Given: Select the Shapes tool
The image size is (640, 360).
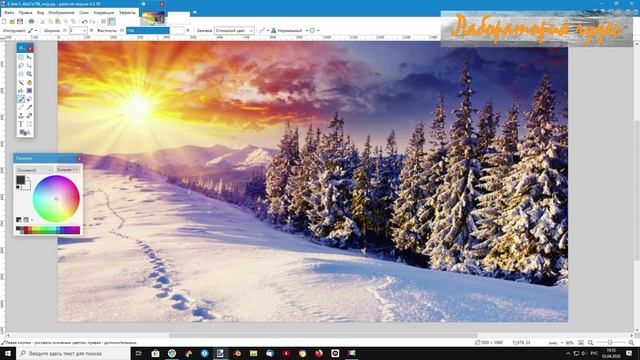Looking at the screenshot, I should [x=25, y=132].
